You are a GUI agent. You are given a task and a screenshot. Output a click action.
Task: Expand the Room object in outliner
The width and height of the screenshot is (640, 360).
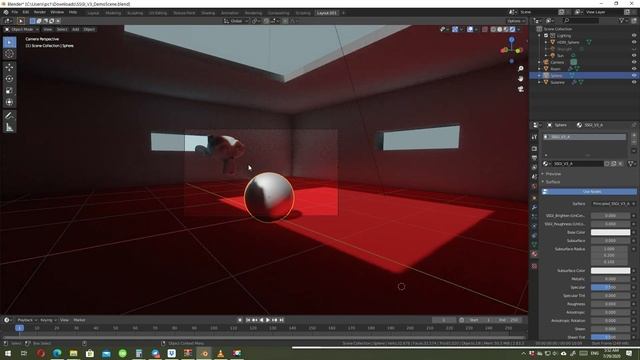539,69
